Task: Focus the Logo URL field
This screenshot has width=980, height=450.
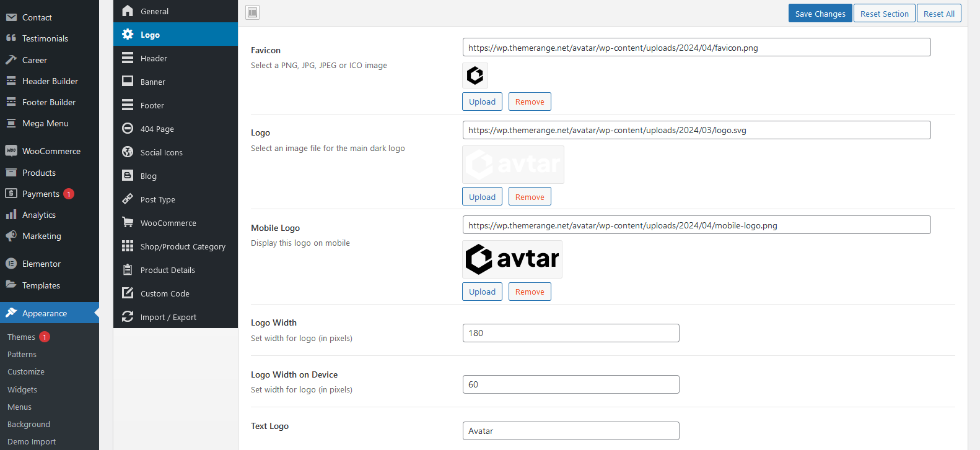Action: click(696, 130)
